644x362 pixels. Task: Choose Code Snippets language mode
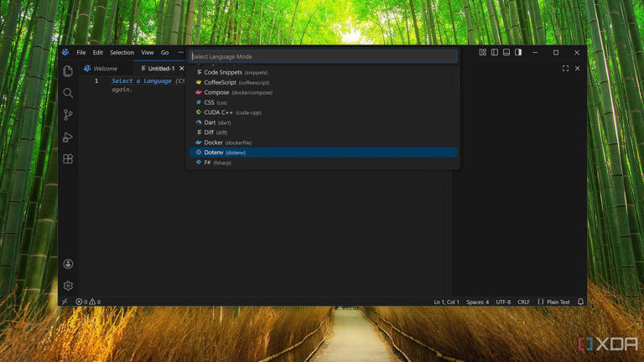pos(323,72)
